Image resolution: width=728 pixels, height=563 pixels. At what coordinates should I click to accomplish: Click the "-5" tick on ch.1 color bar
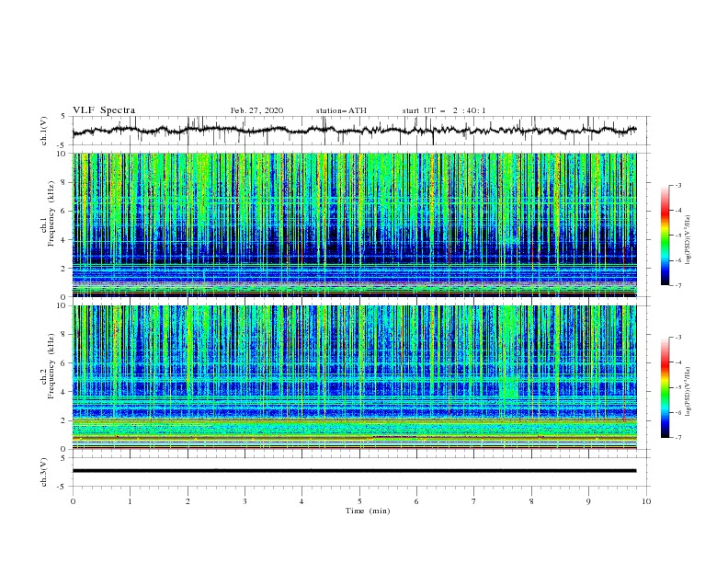(x=678, y=236)
